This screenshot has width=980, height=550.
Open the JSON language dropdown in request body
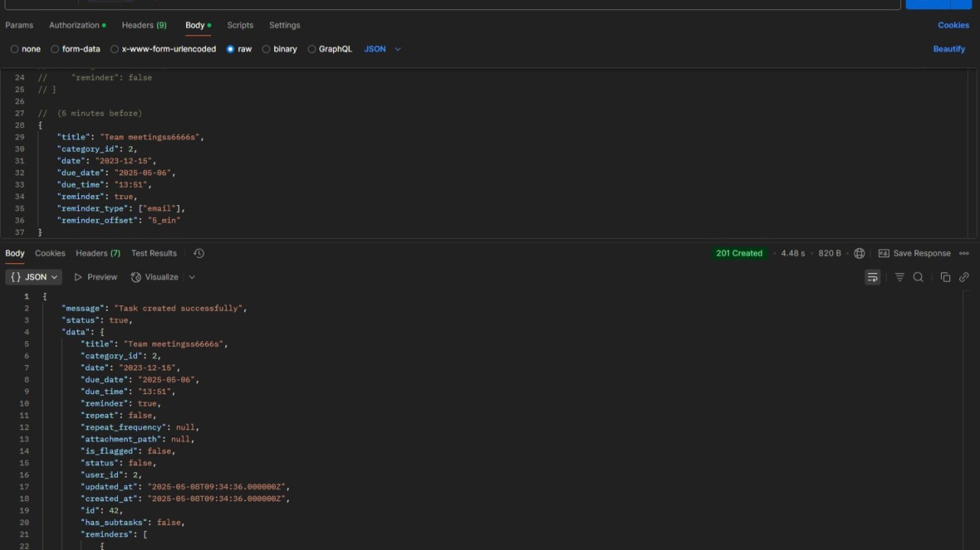[x=383, y=49]
